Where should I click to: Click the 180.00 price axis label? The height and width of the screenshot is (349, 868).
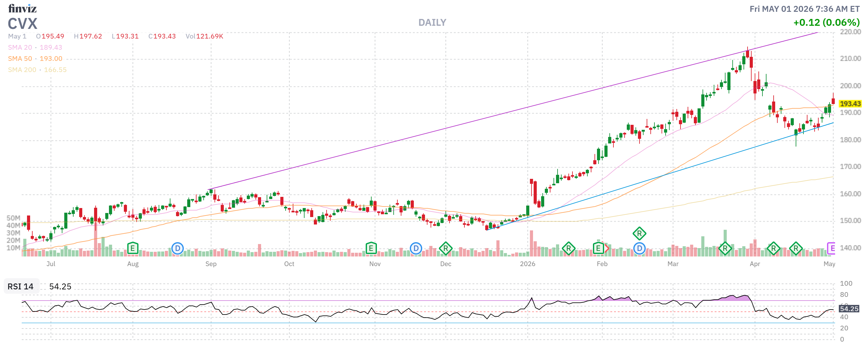click(x=850, y=140)
